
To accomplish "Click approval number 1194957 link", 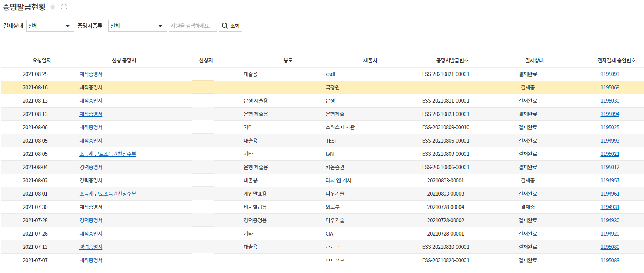I will (x=609, y=180).
